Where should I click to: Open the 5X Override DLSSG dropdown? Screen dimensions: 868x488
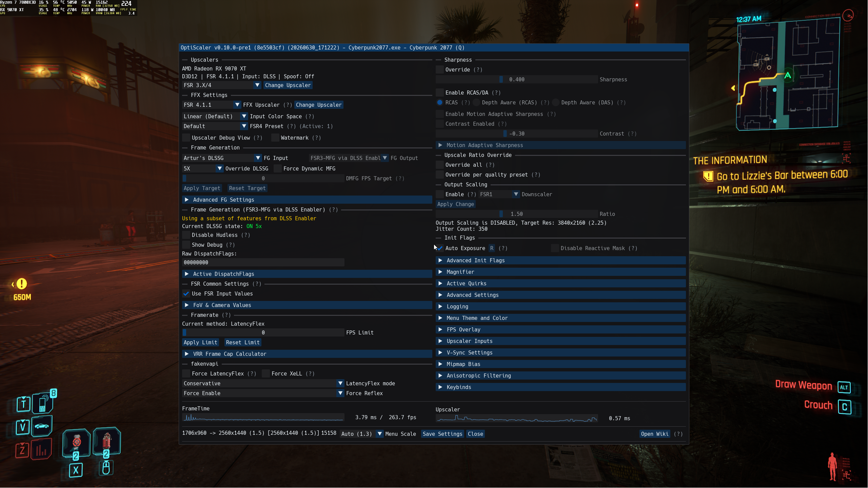(x=203, y=168)
